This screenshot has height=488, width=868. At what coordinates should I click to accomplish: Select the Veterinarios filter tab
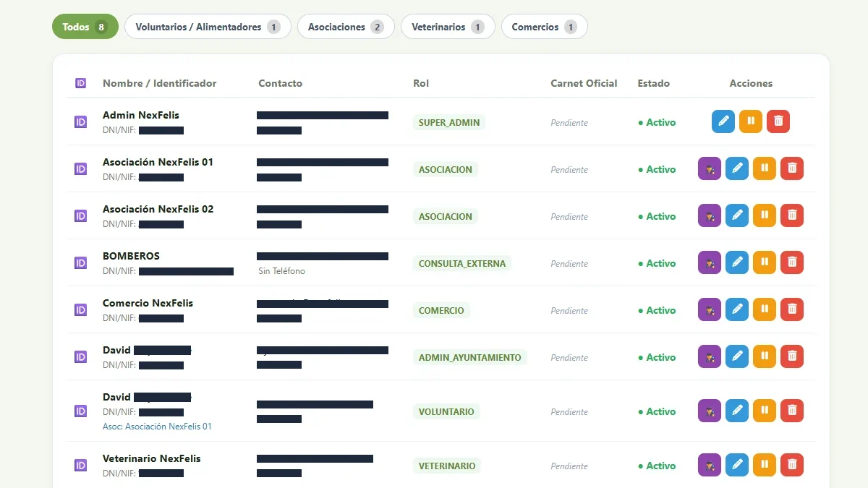pos(448,27)
